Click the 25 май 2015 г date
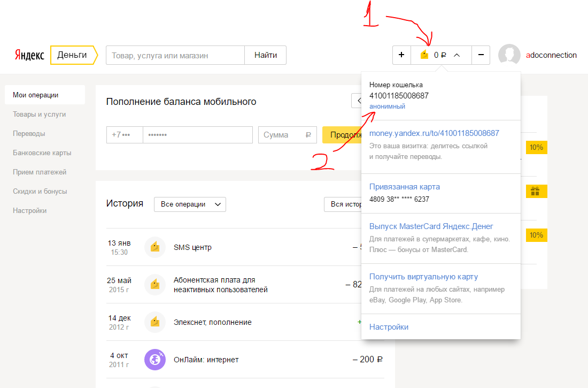 point(119,285)
